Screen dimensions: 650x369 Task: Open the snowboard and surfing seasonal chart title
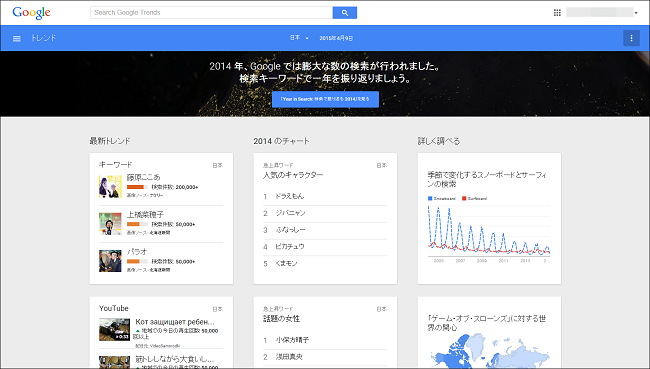point(487,179)
